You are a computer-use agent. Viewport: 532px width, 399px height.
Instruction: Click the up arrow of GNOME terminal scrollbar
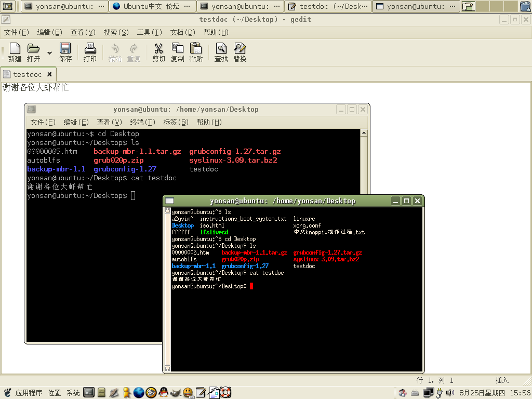pyautogui.click(x=364, y=132)
